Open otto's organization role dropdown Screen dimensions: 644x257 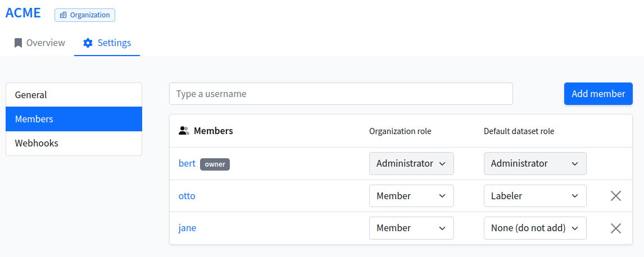(x=411, y=196)
